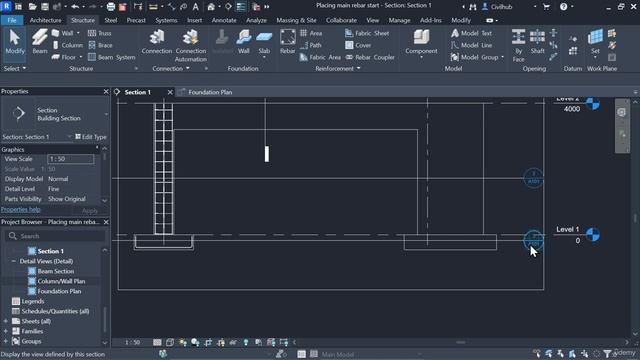Click the Fabric Sheet tool
Viewport: 640px width, 360px height.
pos(367,33)
